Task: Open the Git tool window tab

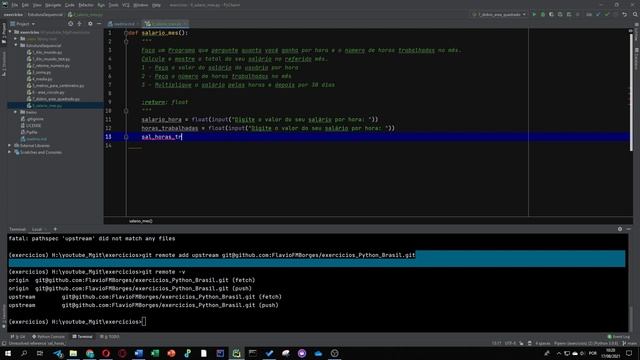Action: tap(18, 337)
